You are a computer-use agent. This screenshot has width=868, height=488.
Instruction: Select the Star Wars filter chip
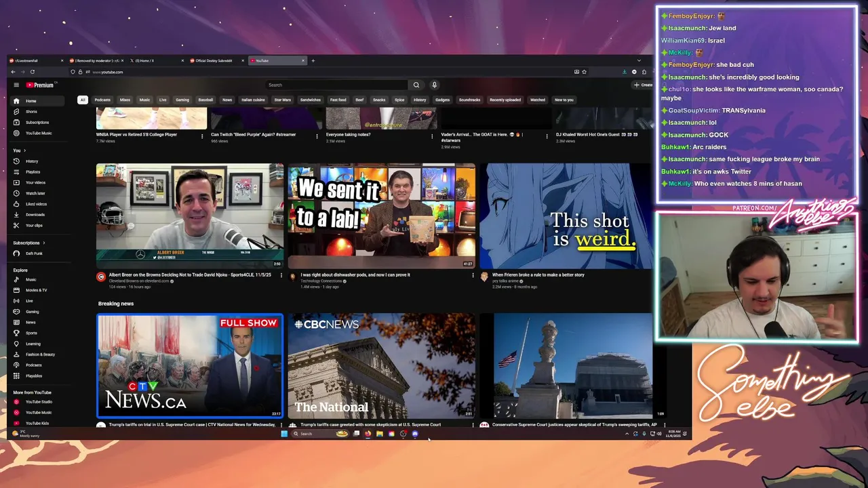pos(283,100)
